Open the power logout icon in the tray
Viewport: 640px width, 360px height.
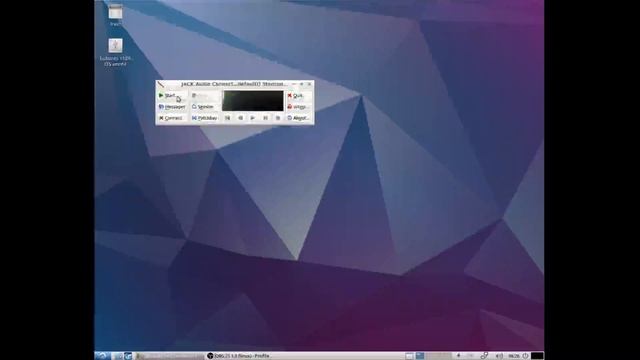tap(526, 356)
